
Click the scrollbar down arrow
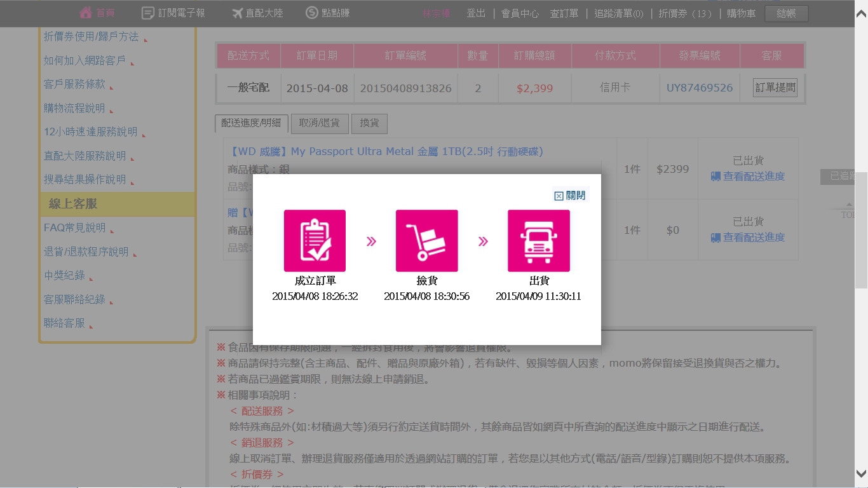[x=861, y=474]
